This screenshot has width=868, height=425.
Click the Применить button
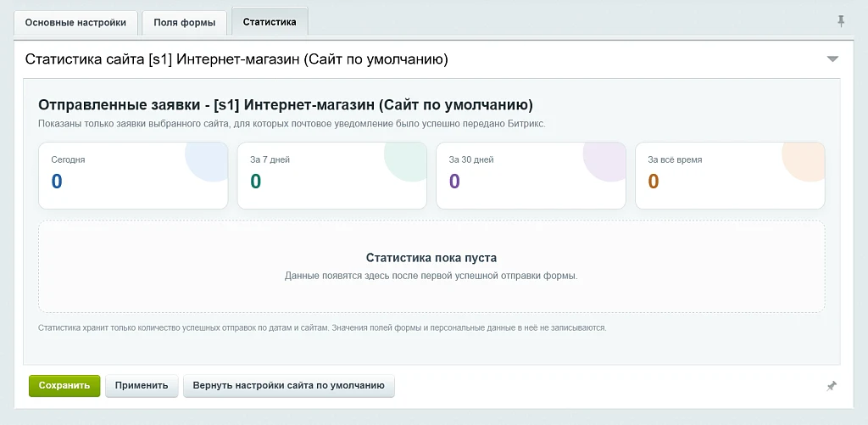(142, 386)
